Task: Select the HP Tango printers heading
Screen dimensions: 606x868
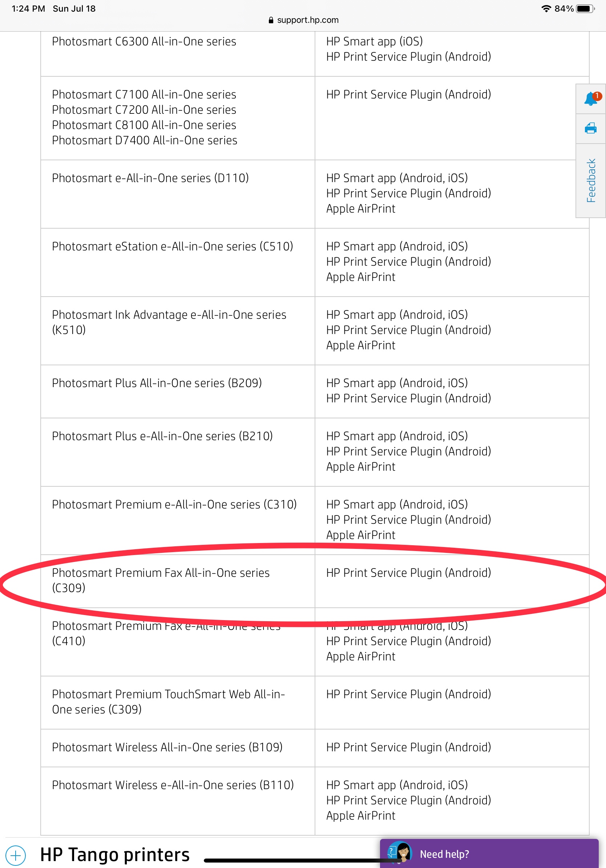Action: (115, 855)
